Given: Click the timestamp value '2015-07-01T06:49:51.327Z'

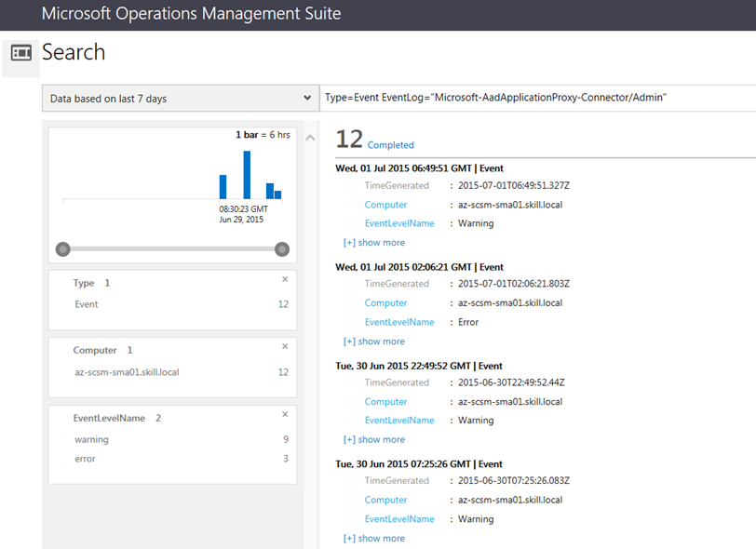Looking at the screenshot, I should point(514,185).
